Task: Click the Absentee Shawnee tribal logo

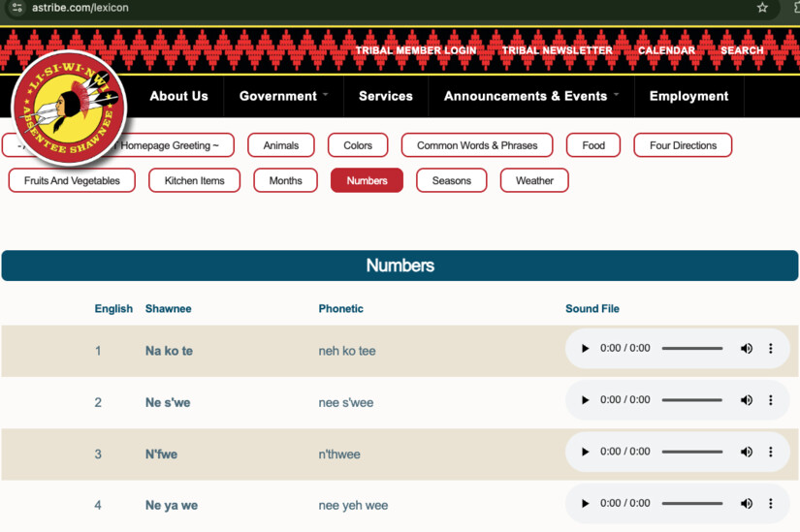Action: coord(68,108)
